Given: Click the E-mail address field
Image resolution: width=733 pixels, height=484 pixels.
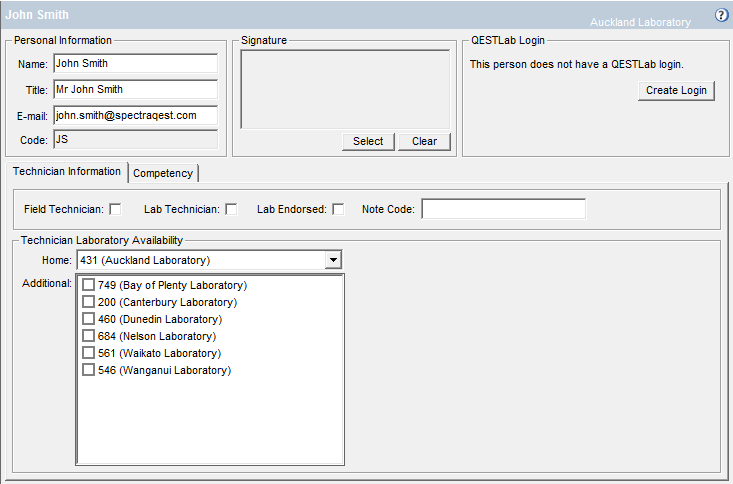Looking at the screenshot, I should (134, 115).
